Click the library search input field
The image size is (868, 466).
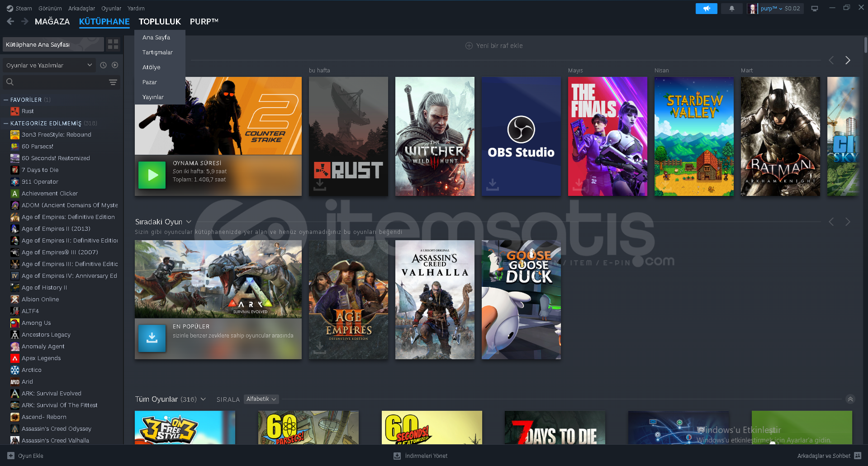[61, 82]
